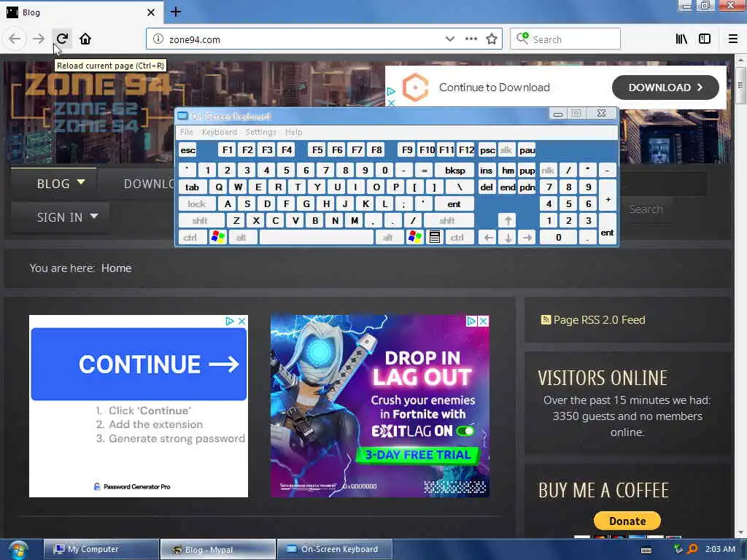
Task: Reload the current page
Action: [x=62, y=39]
